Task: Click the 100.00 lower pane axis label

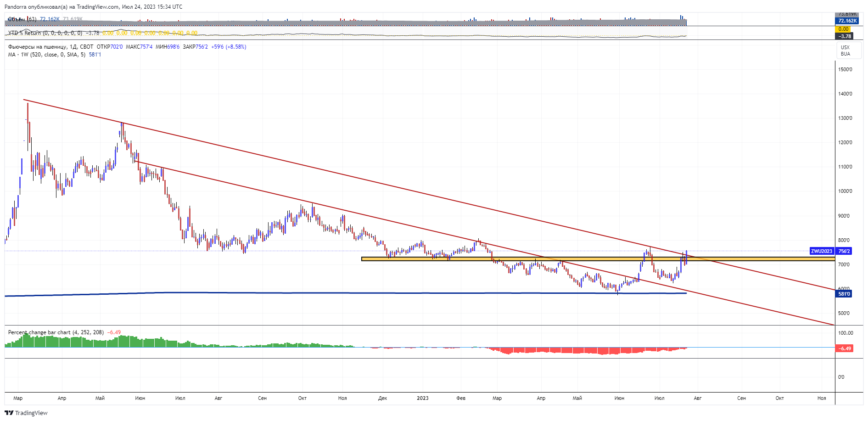Action: (846, 333)
